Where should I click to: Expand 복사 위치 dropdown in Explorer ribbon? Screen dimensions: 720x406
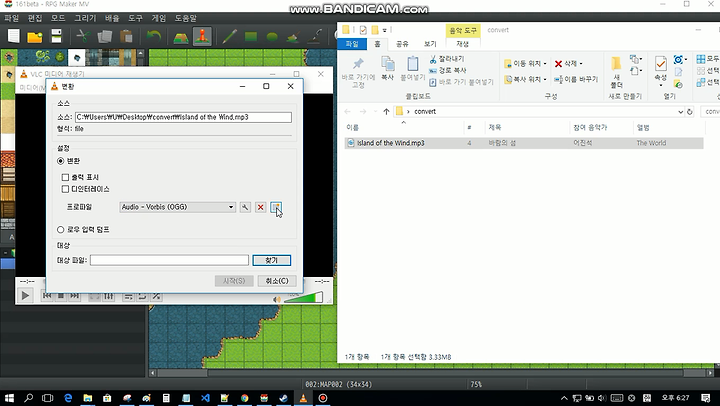[545, 79]
